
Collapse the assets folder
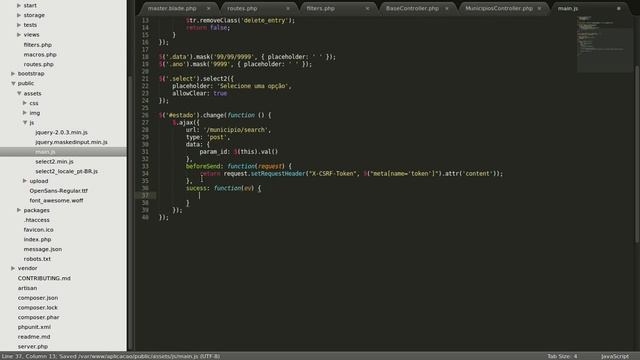click(19, 93)
